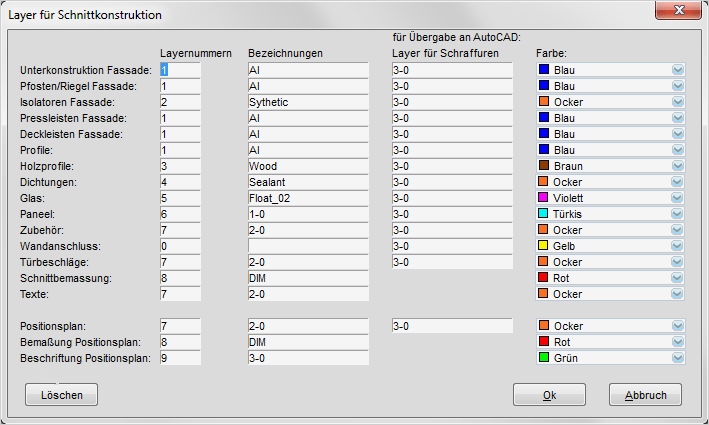Click the Bezeichnung field containing 'Sythetic'
709x425 pixels.
308,102
